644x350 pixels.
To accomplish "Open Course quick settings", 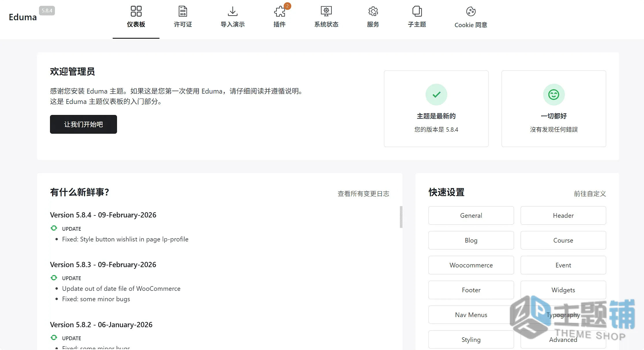I will 563,240.
